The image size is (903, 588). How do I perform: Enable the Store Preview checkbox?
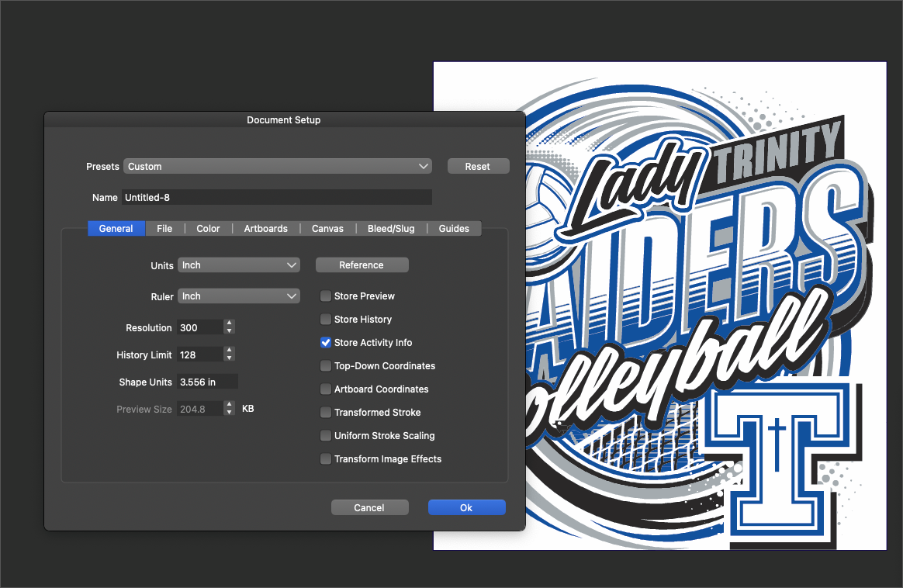(326, 296)
